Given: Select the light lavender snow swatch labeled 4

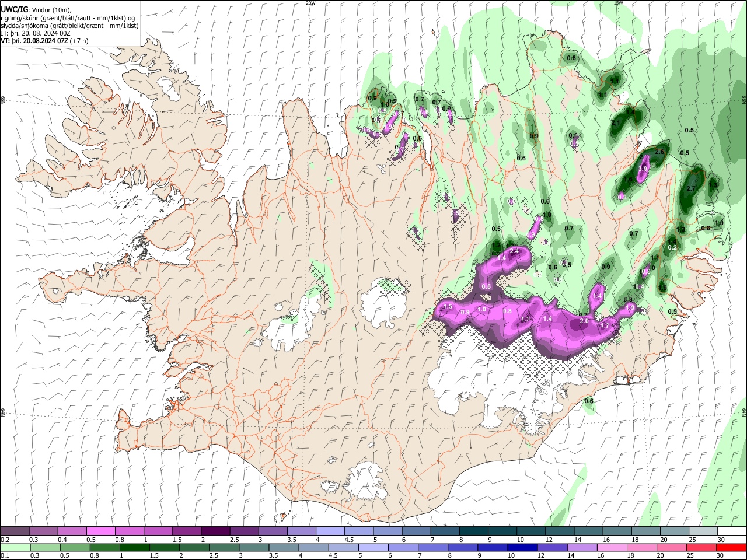Looking at the screenshot, I should pos(331,531).
